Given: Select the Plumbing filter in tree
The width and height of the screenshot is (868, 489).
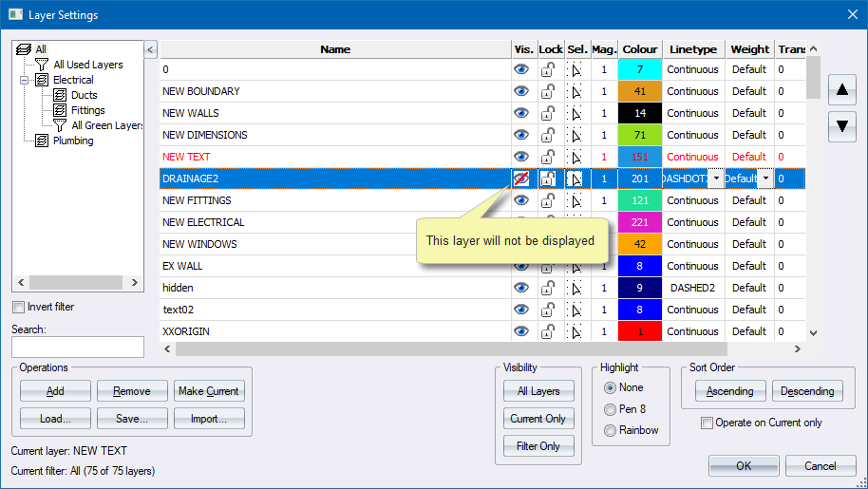Looking at the screenshot, I should (x=72, y=141).
